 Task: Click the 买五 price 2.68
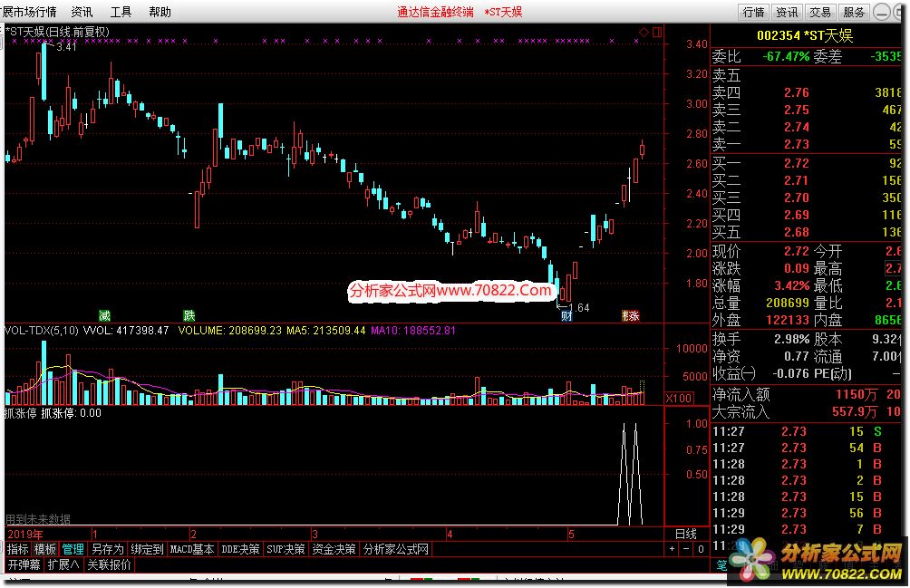pyautogui.click(x=796, y=233)
